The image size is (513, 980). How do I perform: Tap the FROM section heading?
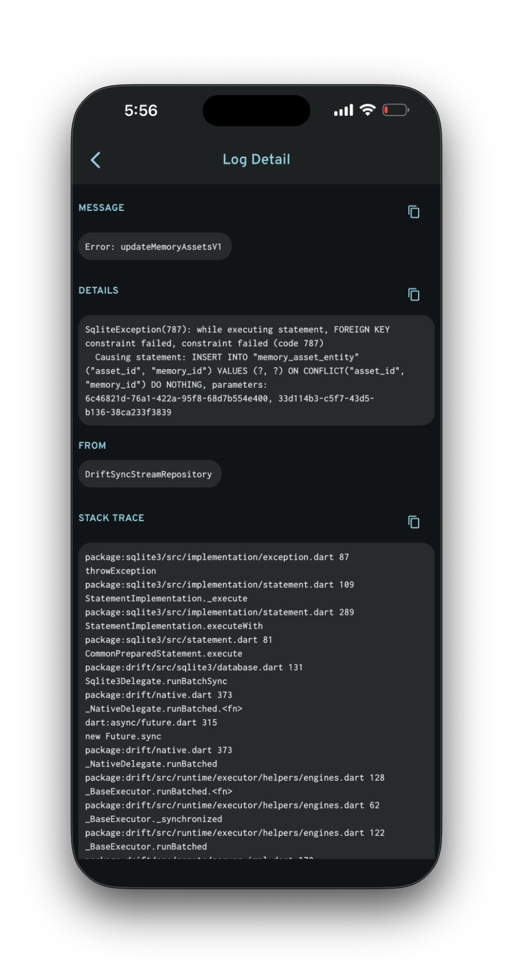(92, 445)
